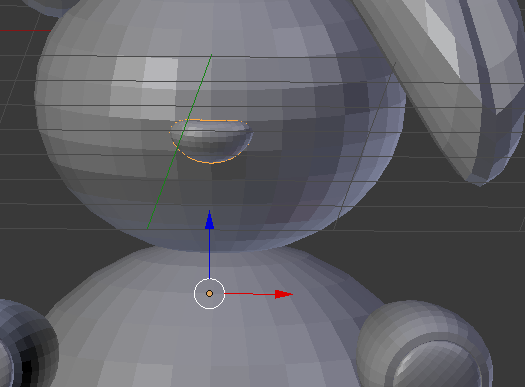
Task: Click the pointed tip of the ear shape
Action: point(479,182)
